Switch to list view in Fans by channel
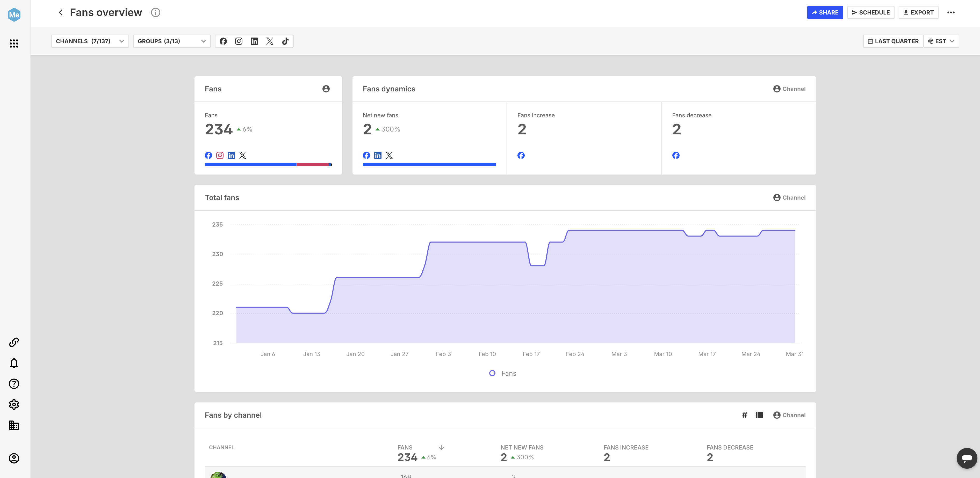The image size is (980, 478). [x=759, y=415]
